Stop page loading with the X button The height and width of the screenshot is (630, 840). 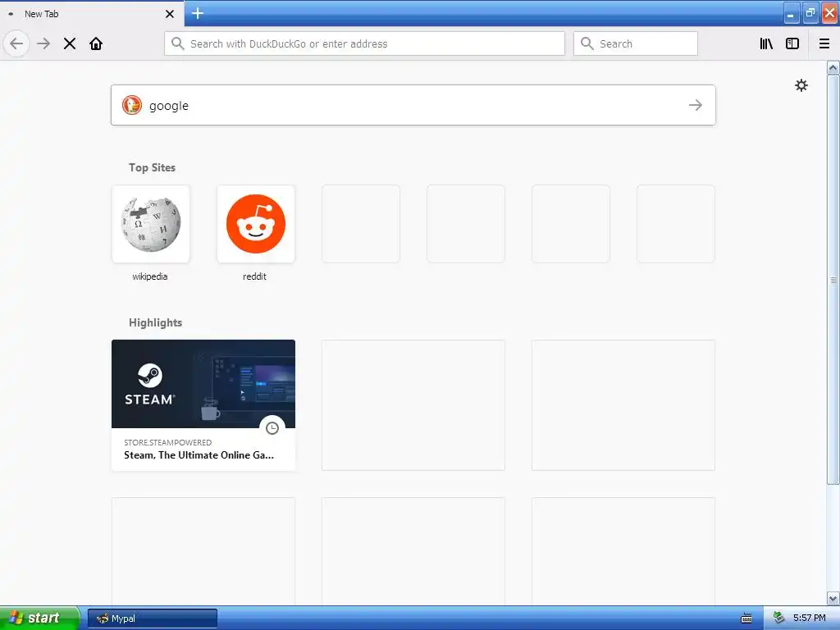pyautogui.click(x=70, y=43)
